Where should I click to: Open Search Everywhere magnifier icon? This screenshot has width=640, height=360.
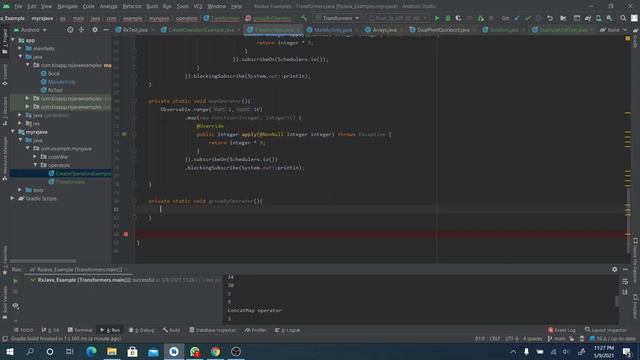click(x=623, y=18)
